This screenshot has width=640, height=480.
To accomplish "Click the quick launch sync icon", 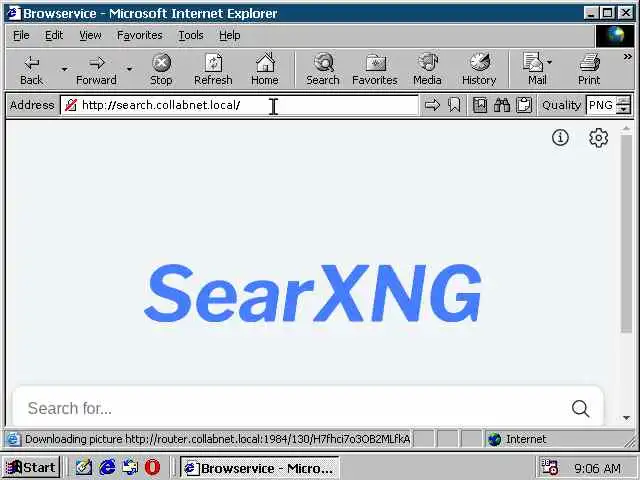I will click(x=130, y=467).
